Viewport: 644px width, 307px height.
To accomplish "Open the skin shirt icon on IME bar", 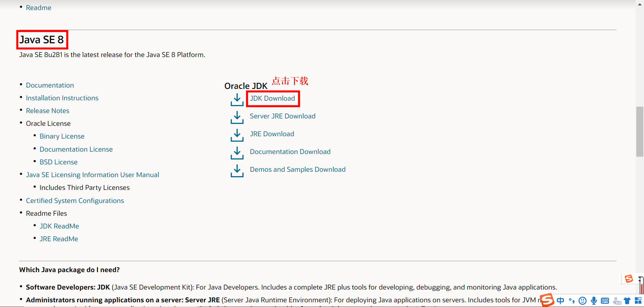I will (627, 301).
